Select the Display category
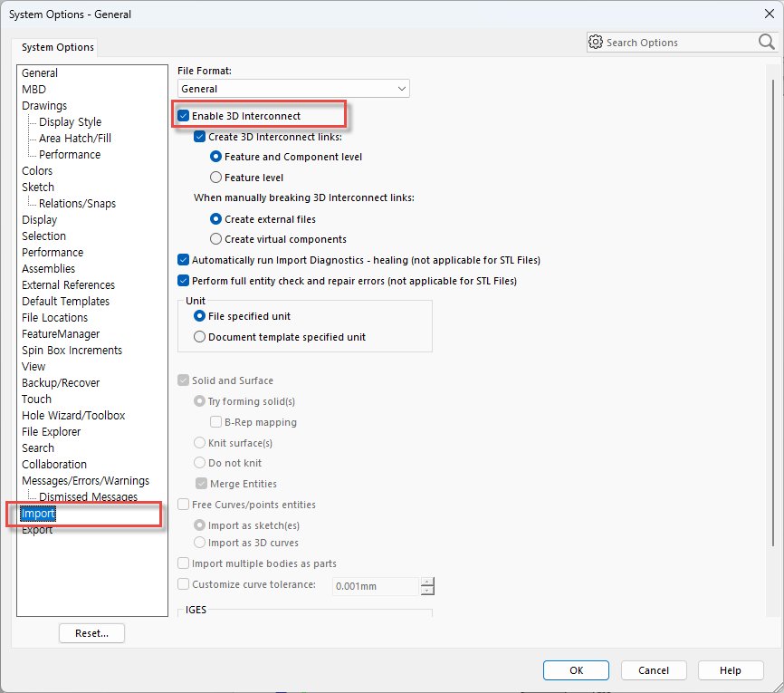Viewport: 784px width, 693px height. (40, 219)
